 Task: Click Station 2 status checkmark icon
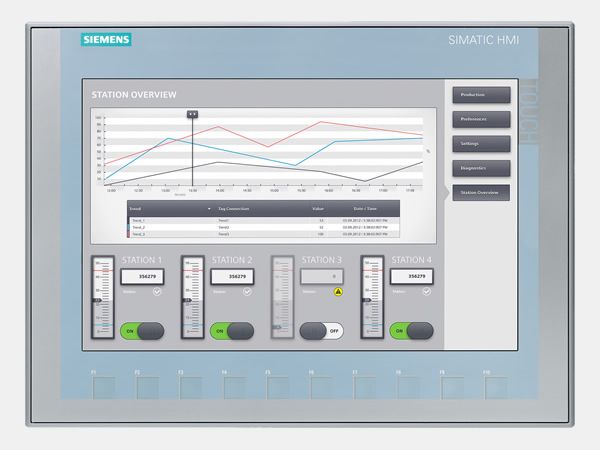(x=248, y=294)
